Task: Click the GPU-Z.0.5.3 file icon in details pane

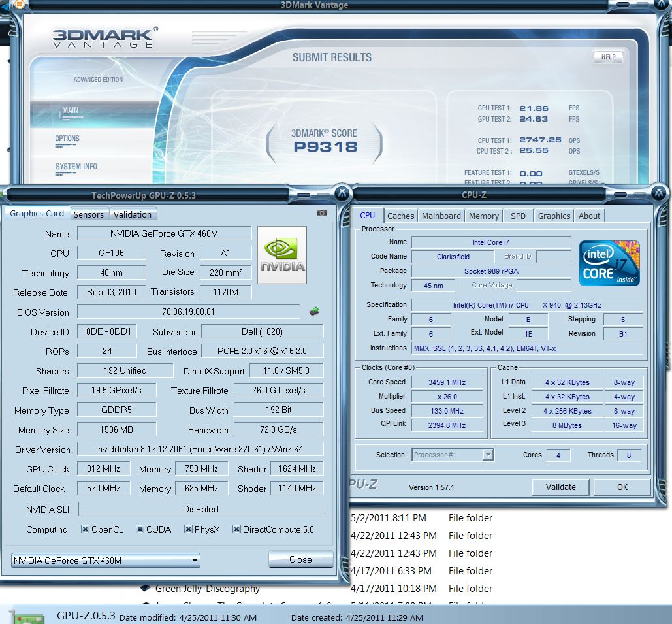Action: point(28,616)
